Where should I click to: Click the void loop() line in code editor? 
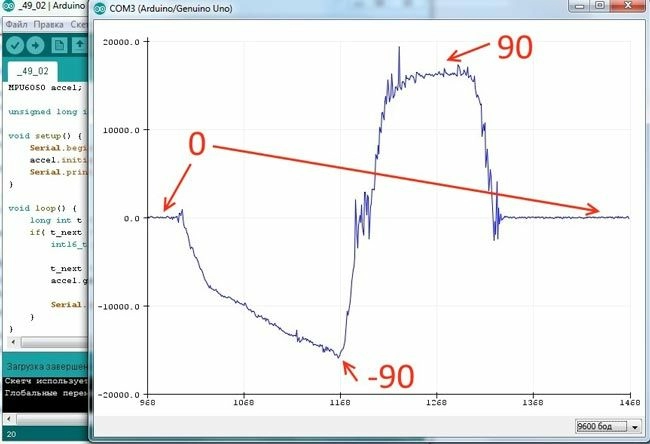(x=39, y=208)
